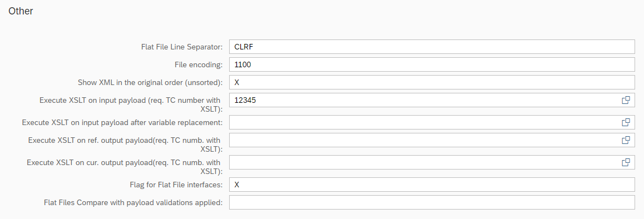The image size is (644, 219).
Task: Click the Execute XSLT after variable replacement label
Action: pyautogui.click(x=122, y=122)
